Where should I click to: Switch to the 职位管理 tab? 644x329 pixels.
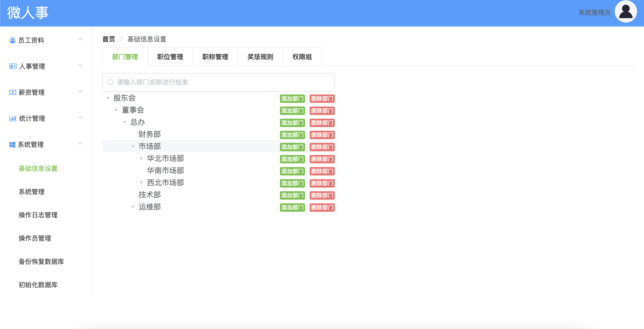click(170, 57)
